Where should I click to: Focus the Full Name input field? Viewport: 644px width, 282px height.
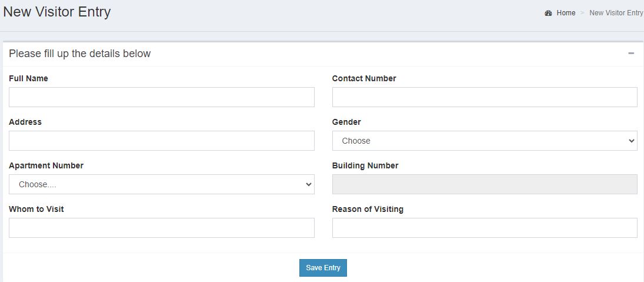161,97
